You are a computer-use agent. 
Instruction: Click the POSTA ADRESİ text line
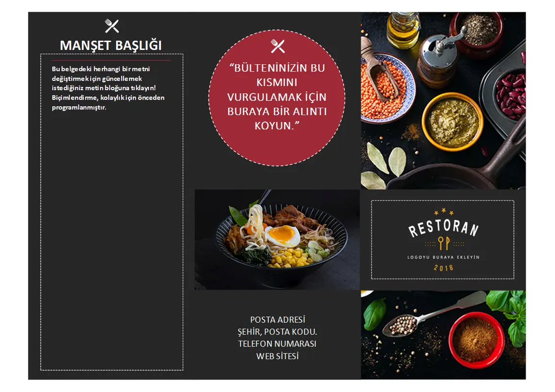[x=277, y=320]
